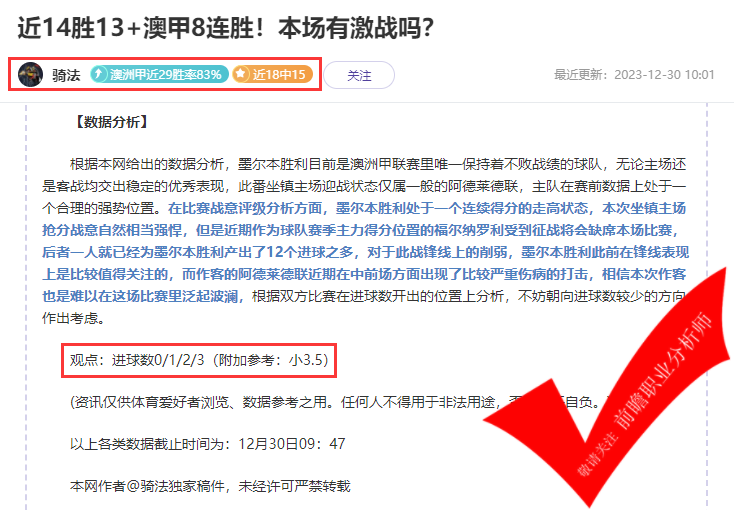Click the 【数据分析】 section heading
The image size is (734, 510).
pyautogui.click(x=111, y=122)
